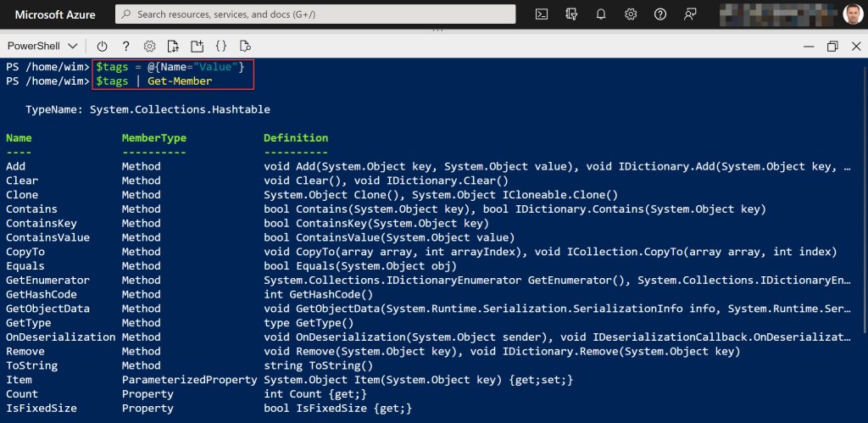Open Cloud Shell settings gear
868x423 pixels.
pos(150,46)
